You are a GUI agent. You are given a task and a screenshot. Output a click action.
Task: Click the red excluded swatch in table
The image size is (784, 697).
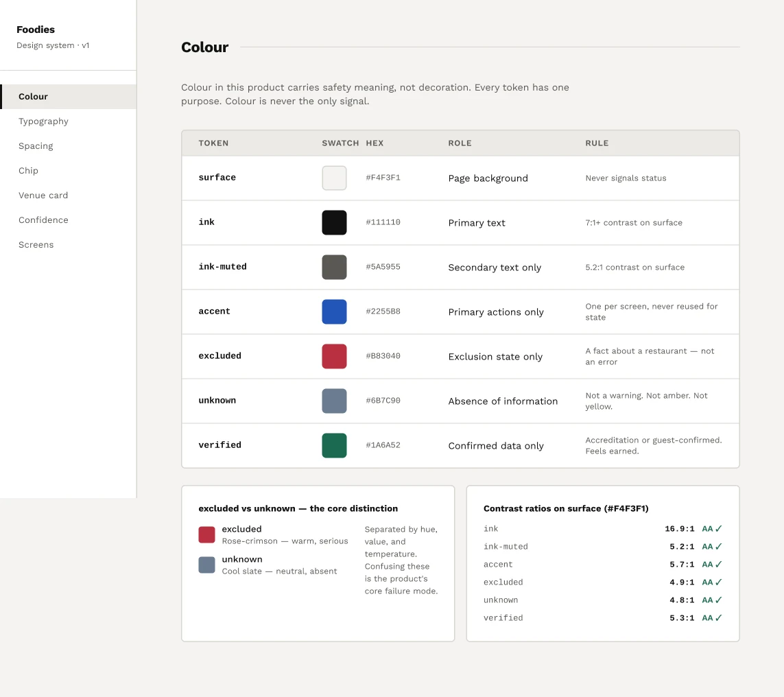coord(334,356)
